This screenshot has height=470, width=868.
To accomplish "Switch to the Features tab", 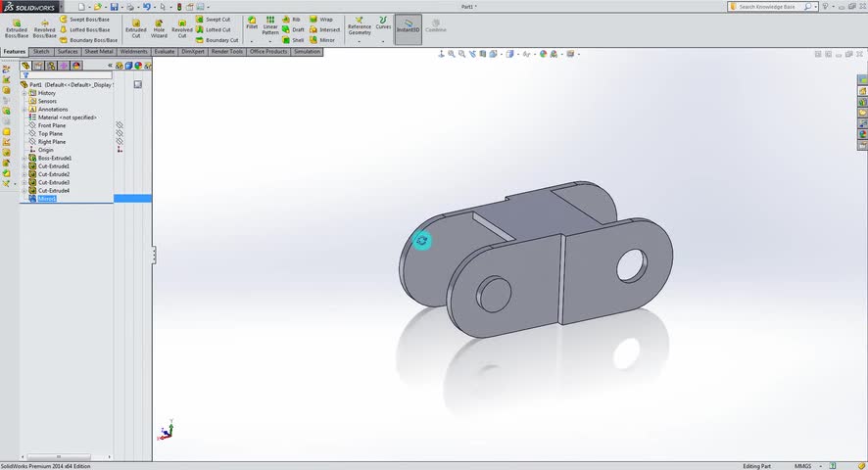I will (x=15, y=52).
